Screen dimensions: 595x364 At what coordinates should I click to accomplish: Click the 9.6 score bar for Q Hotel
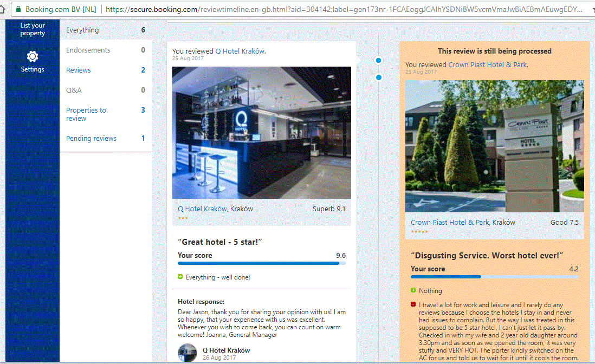[x=261, y=263]
